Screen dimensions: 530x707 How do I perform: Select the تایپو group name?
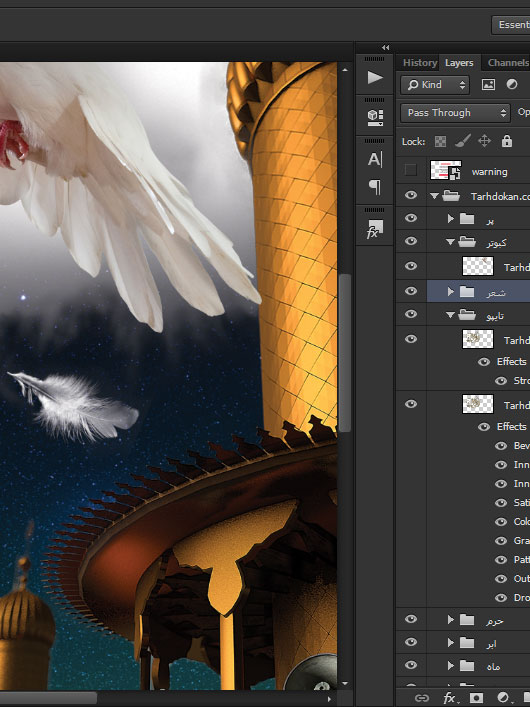point(495,316)
